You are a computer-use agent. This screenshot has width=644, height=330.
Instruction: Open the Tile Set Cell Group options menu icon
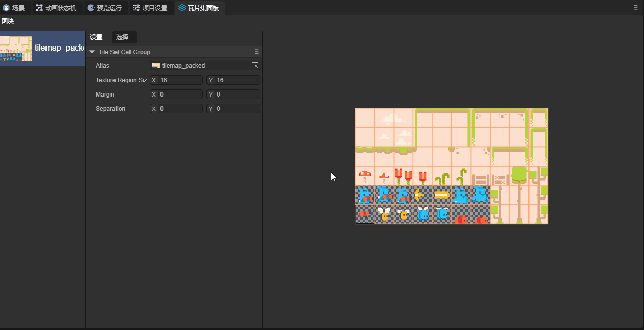(x=257, y=52)
